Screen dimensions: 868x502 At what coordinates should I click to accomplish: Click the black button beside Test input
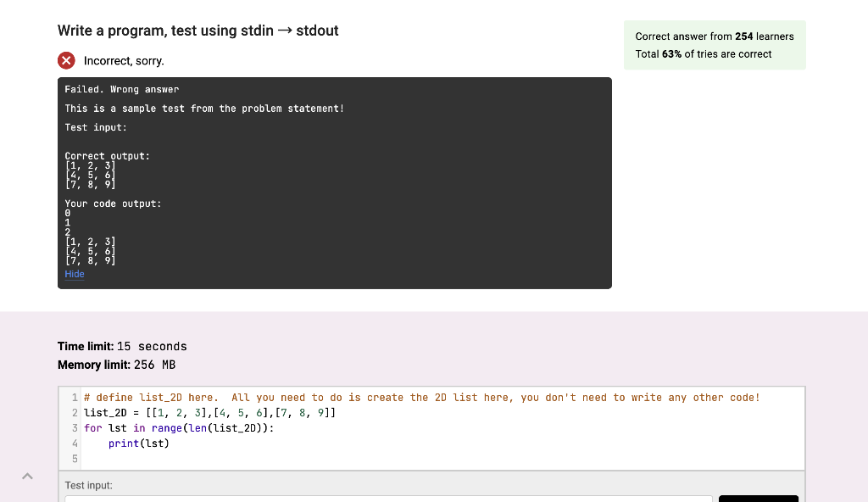(759, 499)
